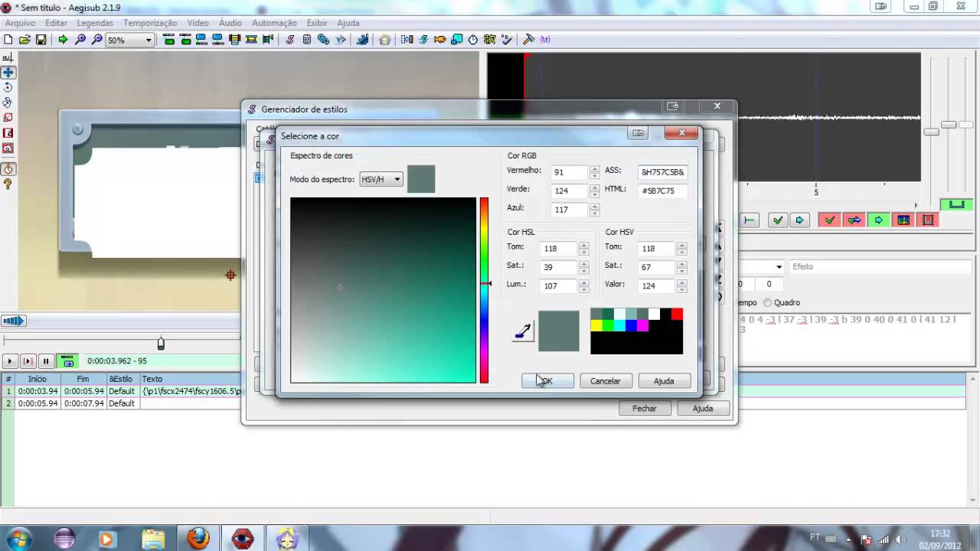The image size is (980, 551).
Task: Increase the HSL Lum. value spinner
Action: coord(584,282)
